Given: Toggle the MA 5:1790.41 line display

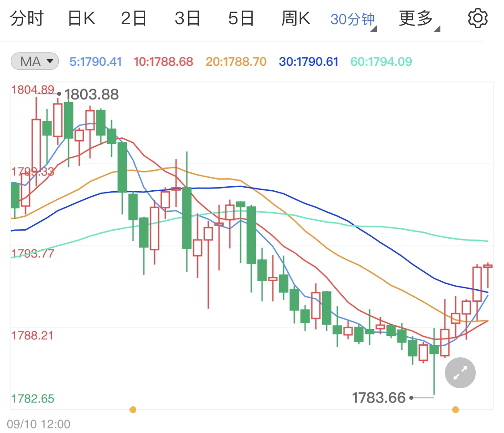Looking at the screenshot, I should tap(95, 61).
